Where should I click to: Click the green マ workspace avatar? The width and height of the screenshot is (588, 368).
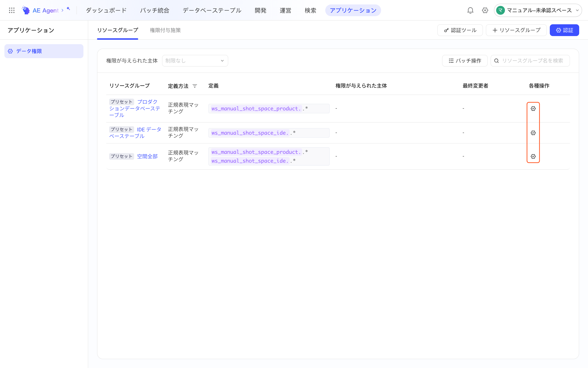[501, 10]
